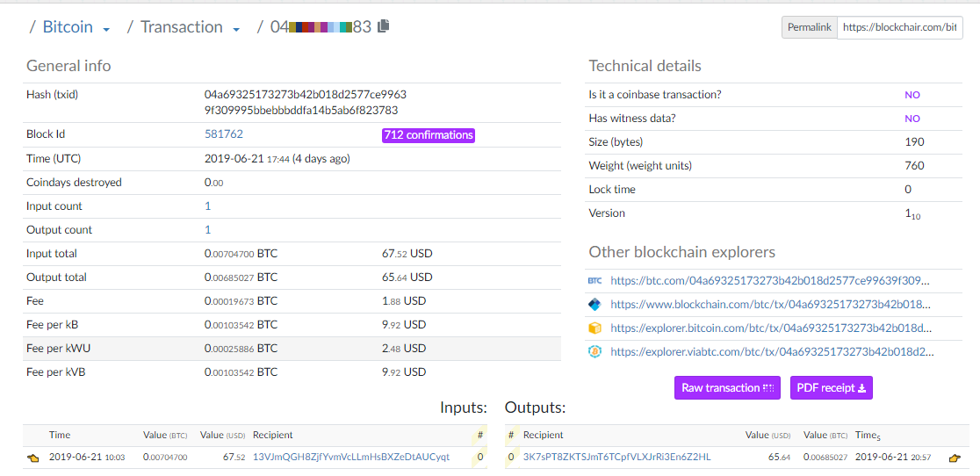980x476 pixels.
Task: Open the Transaction dropdown arrow in breadcrumb
Action: (236, 29)
